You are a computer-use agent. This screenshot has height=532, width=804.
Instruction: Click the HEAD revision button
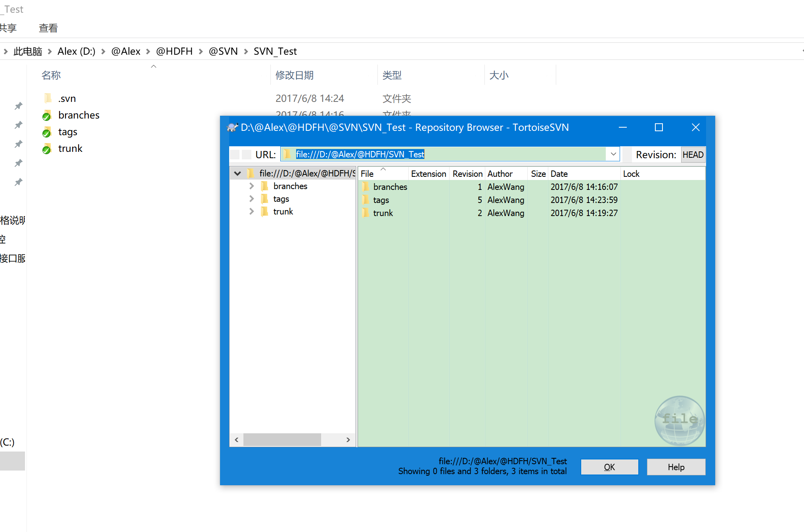693,155
